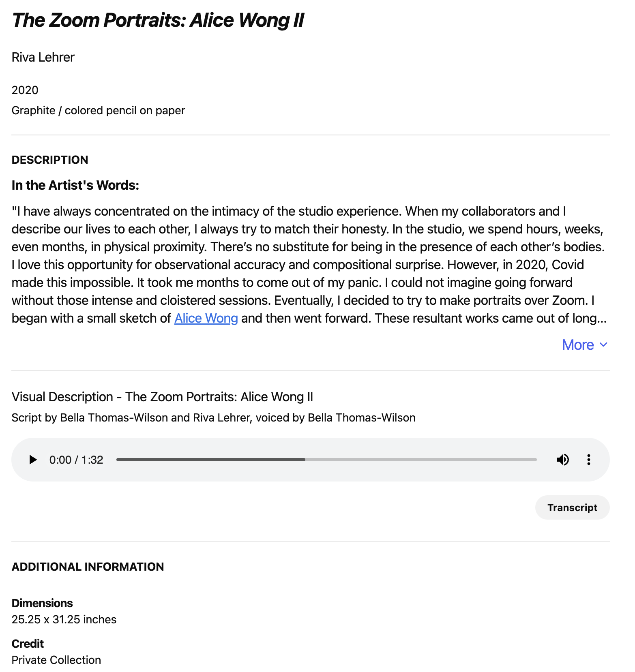Click the chevron next to More
This screenshot has height=672, width=635.
point(603,345)
